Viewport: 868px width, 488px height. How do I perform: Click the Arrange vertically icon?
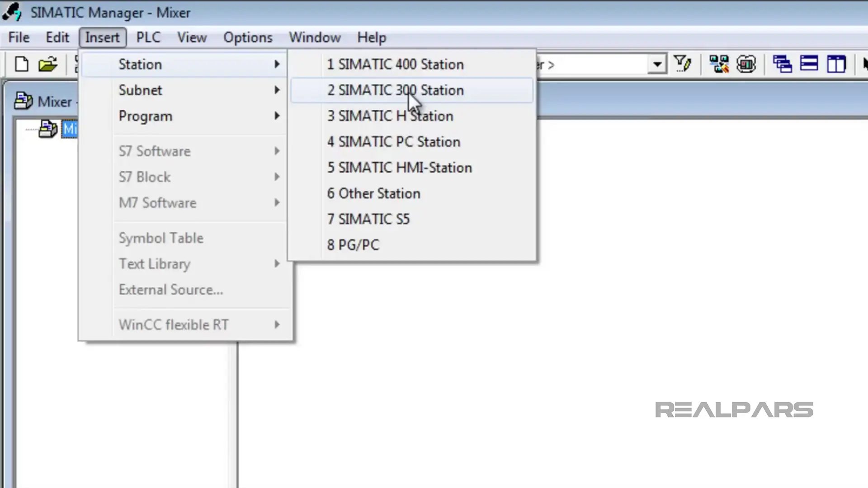(836, 64)
